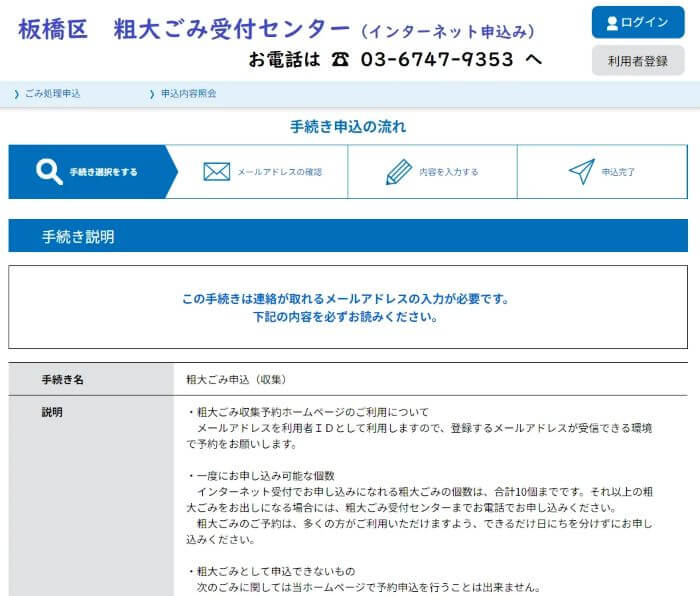Click the chevron beside ごみ処理申込
The width and height of the screenshot is (700, 596).
pyautogui.click(x=17, y=94)
